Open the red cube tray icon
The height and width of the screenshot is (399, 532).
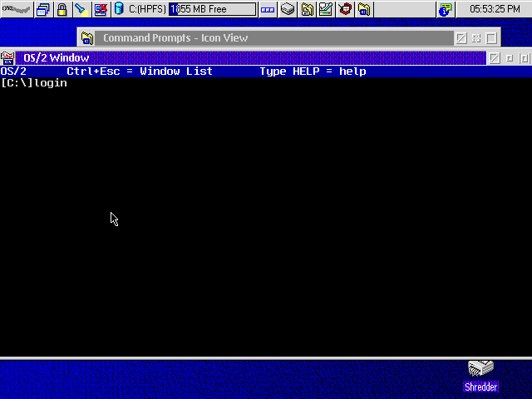coord(345,9)
